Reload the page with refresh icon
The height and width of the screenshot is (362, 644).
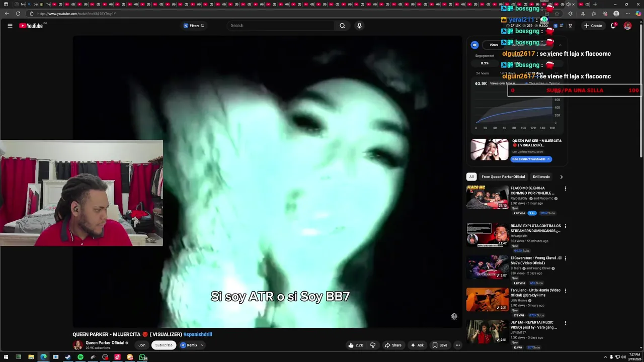click(x=18, y=14)
